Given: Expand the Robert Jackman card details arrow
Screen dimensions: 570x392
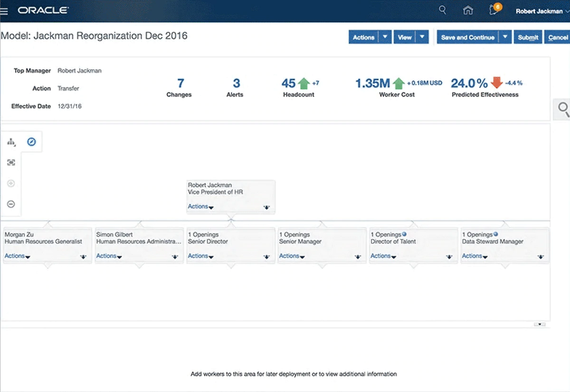Looking at the screenshot, I should pos(266,207).
